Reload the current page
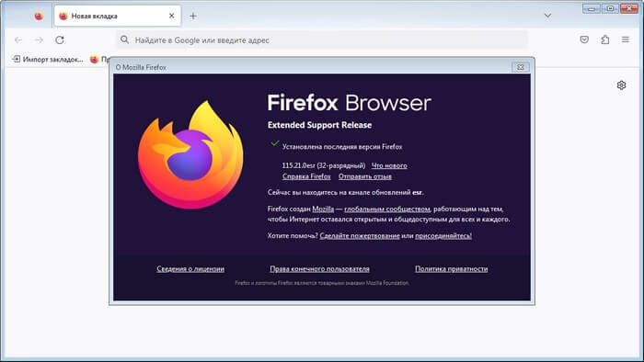The height and width of the screenshot is (362, 644). 60,40
